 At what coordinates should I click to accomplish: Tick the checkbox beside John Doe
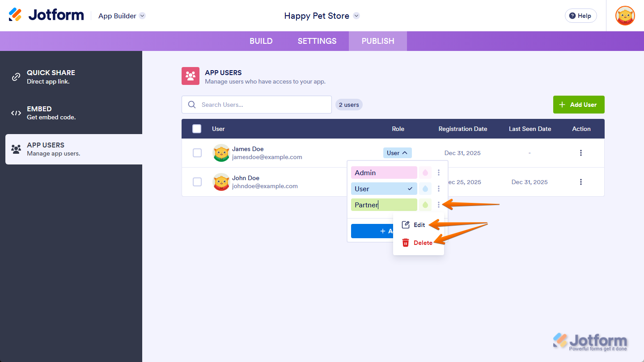tap(197, 182)
